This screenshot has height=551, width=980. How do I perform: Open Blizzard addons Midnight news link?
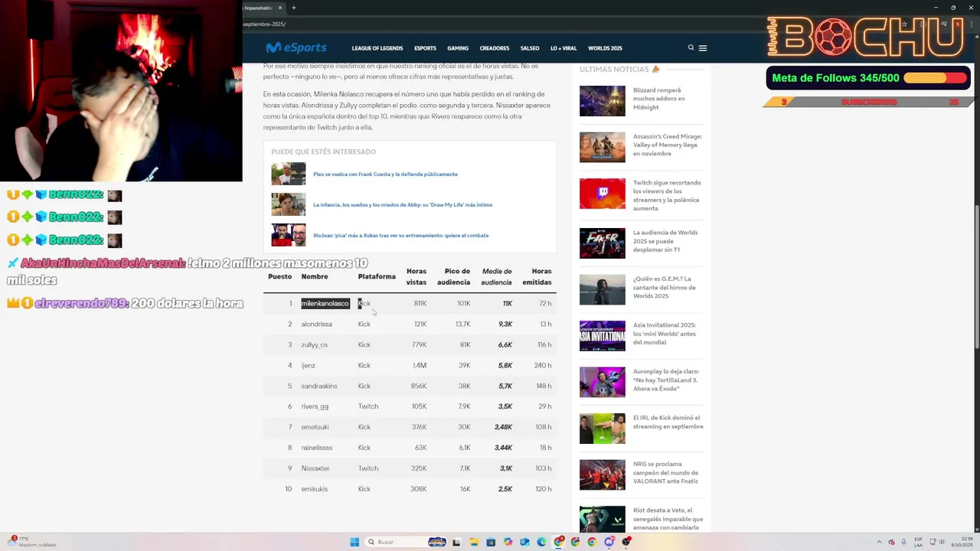[659, 99]
